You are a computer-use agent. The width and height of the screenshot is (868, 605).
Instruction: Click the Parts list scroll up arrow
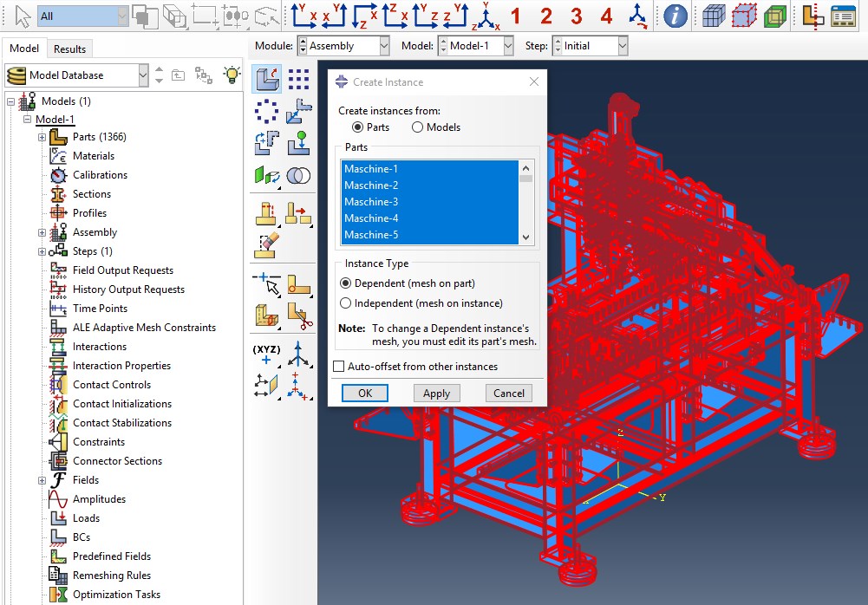click(525, 167)
